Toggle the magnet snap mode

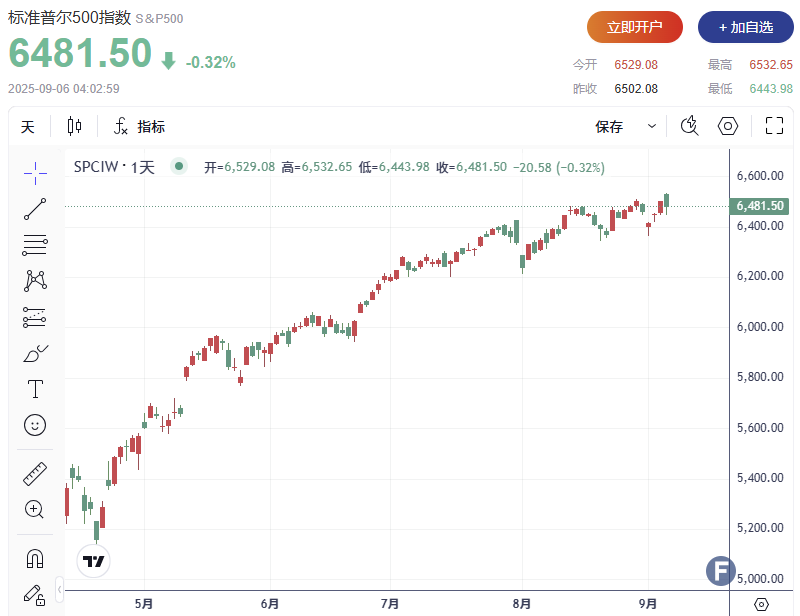35,559
